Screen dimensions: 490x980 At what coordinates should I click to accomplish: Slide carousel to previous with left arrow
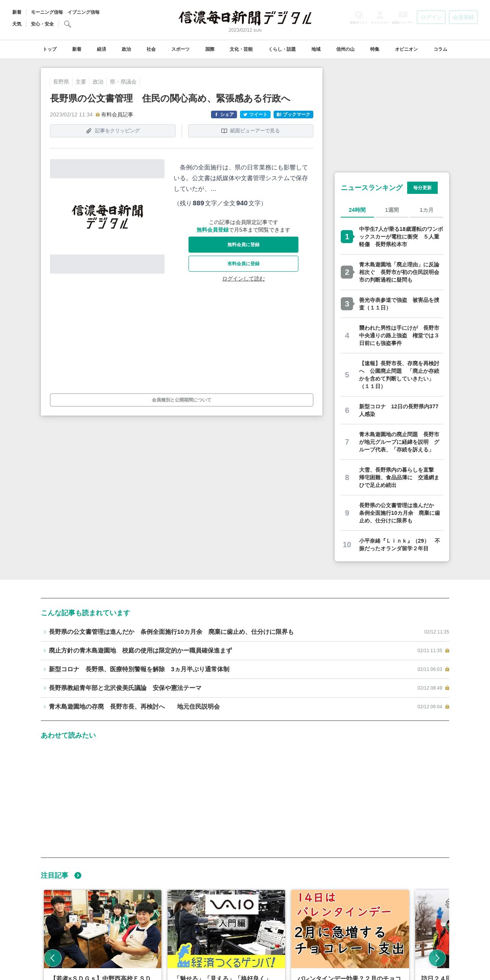tap(53, 958)
